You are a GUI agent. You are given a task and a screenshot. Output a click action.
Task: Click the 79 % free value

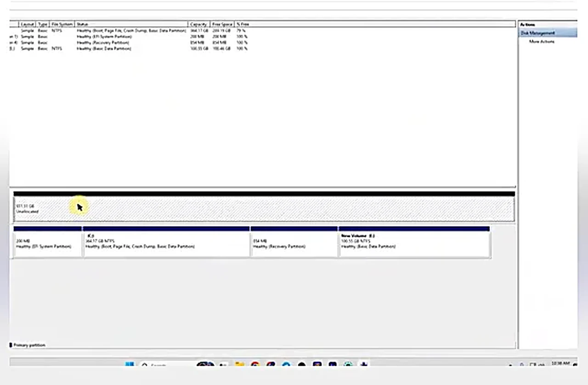pyautogui.click(x=242, y=30)
